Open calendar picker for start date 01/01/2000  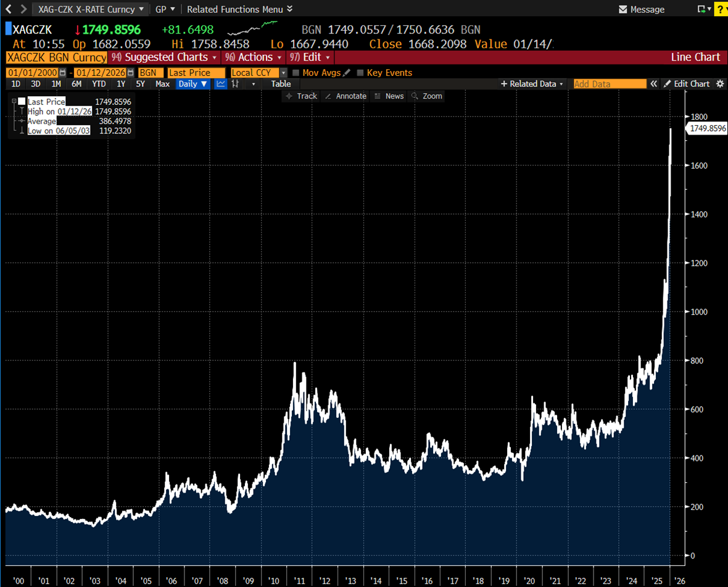tap(63, 73)
